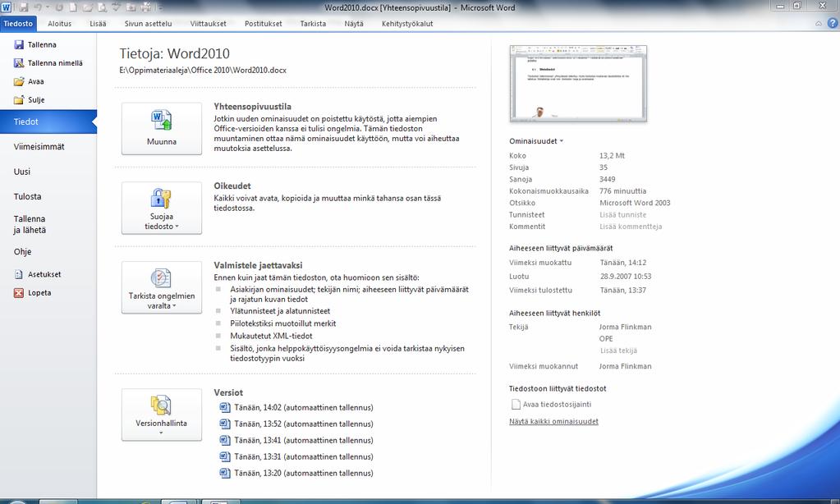Select Tiedot in the backstage menu
The width and height of the screenshot is (840, 504).
(48, 121)
